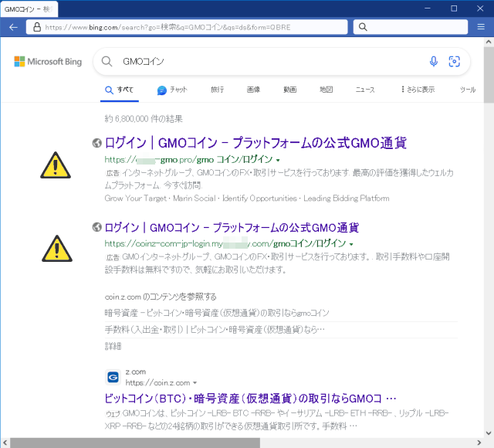
Task: Click the browser back arrow button
Action: (13, 27)
